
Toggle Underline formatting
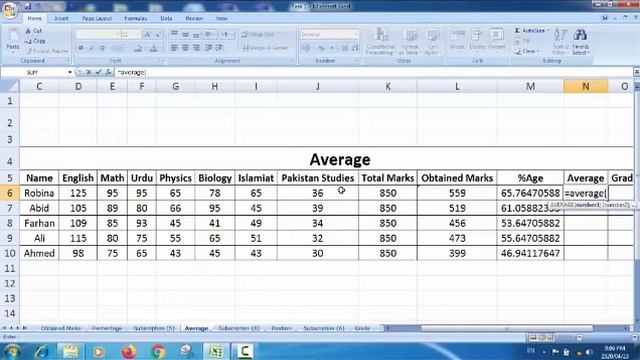(102, 48)
